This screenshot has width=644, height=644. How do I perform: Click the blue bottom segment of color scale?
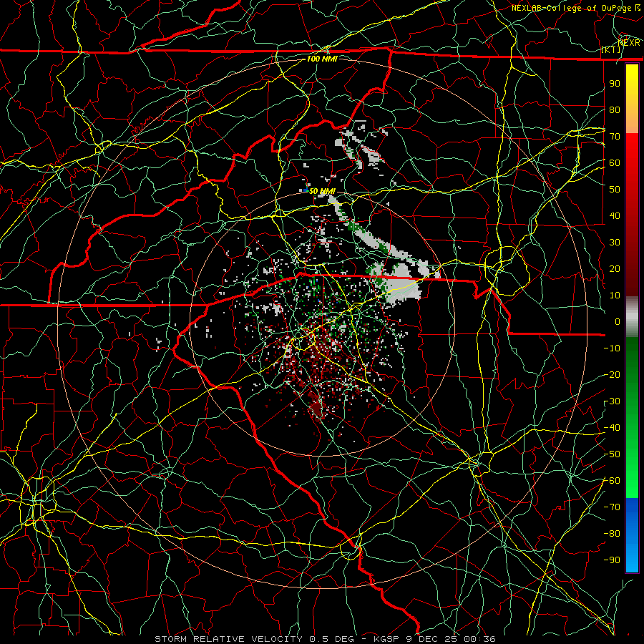632,535
